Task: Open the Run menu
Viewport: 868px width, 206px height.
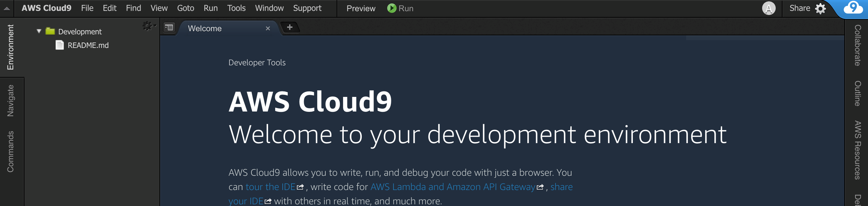Action: tap(211, 8)
